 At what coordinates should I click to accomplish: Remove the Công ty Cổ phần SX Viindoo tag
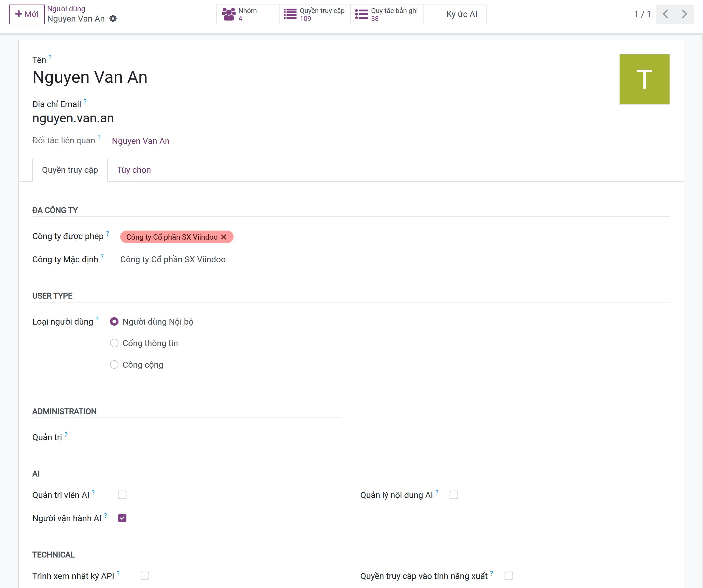[224, 237]
